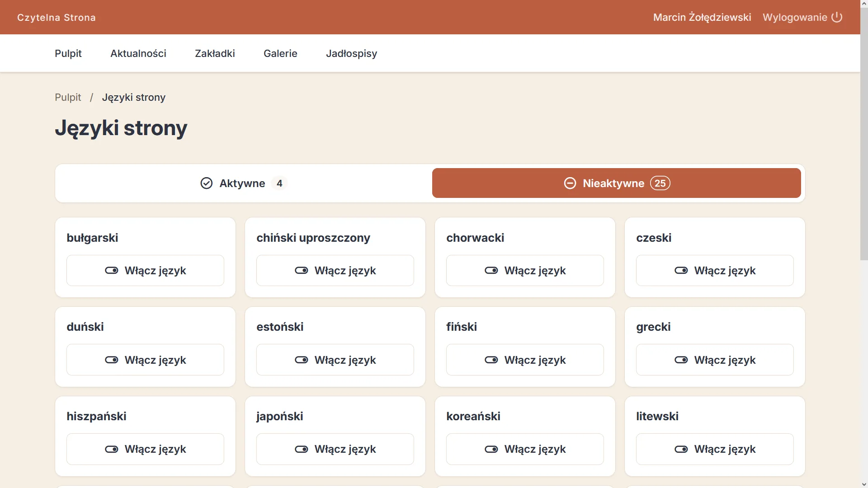Click the toggle icon in the chorwacki card
The image size is (868, 488).
(x=491, y=270)
